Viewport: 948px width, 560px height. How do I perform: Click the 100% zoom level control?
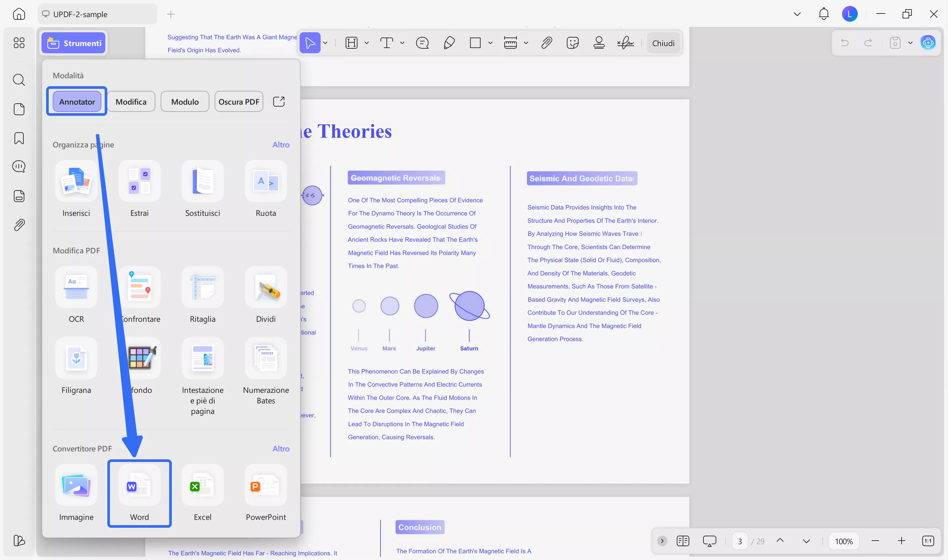click(x=844, y=541)
